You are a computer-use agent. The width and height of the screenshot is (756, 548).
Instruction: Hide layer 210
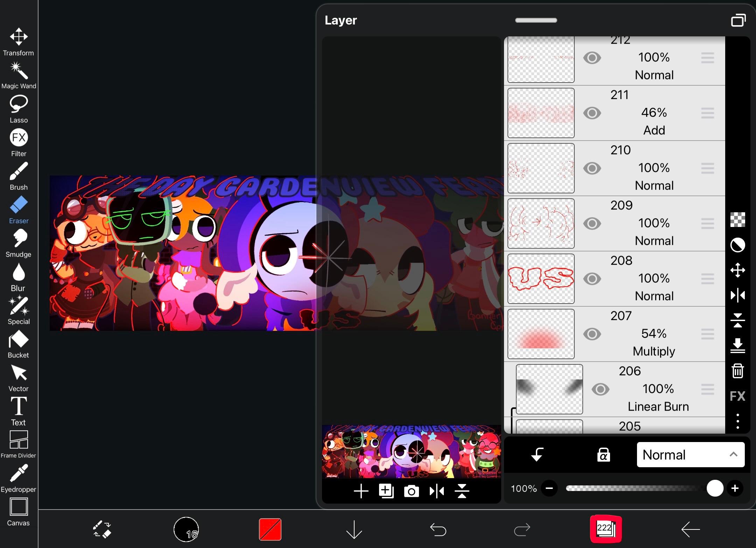(592, 168)
